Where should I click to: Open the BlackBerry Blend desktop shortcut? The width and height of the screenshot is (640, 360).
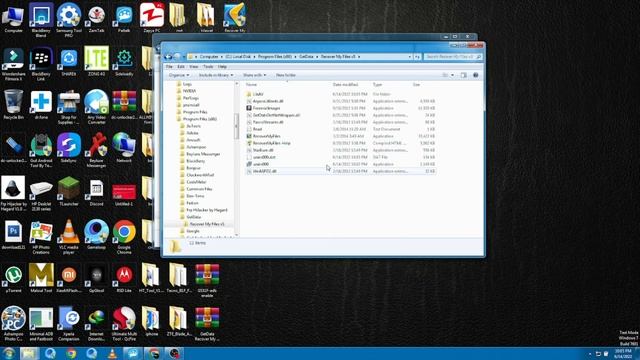[41, 20]
